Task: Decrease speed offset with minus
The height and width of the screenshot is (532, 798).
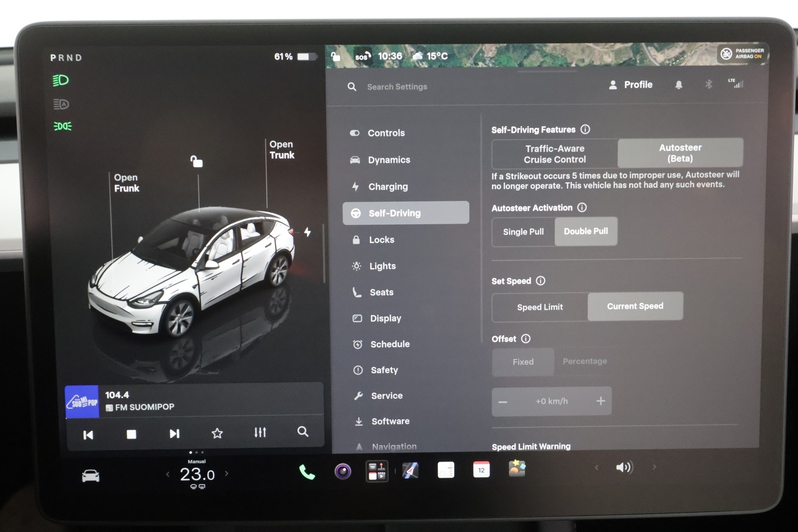Action: pos(503,402)
